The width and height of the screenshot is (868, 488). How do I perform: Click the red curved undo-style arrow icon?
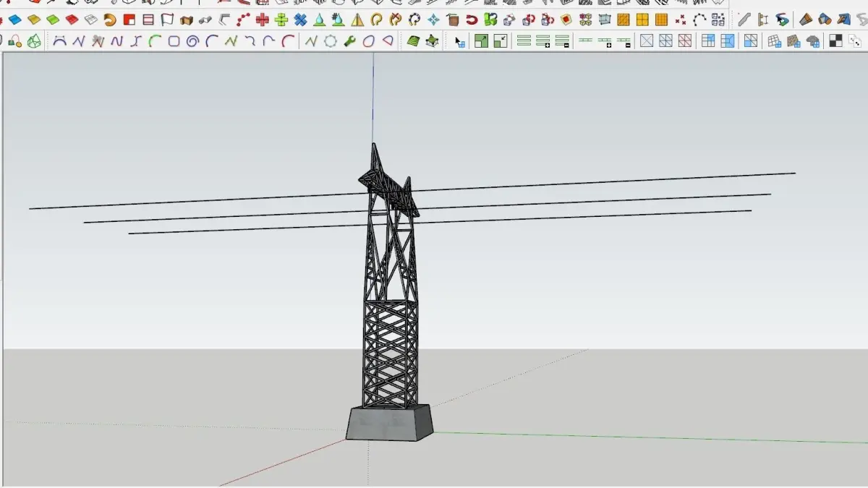[472, 20]
